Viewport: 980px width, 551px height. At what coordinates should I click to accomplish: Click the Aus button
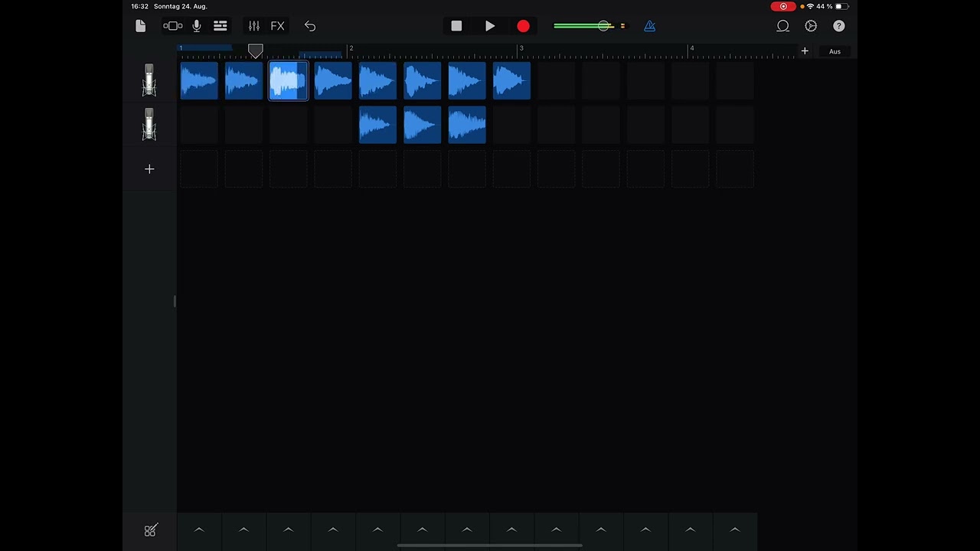click(835, 51)
